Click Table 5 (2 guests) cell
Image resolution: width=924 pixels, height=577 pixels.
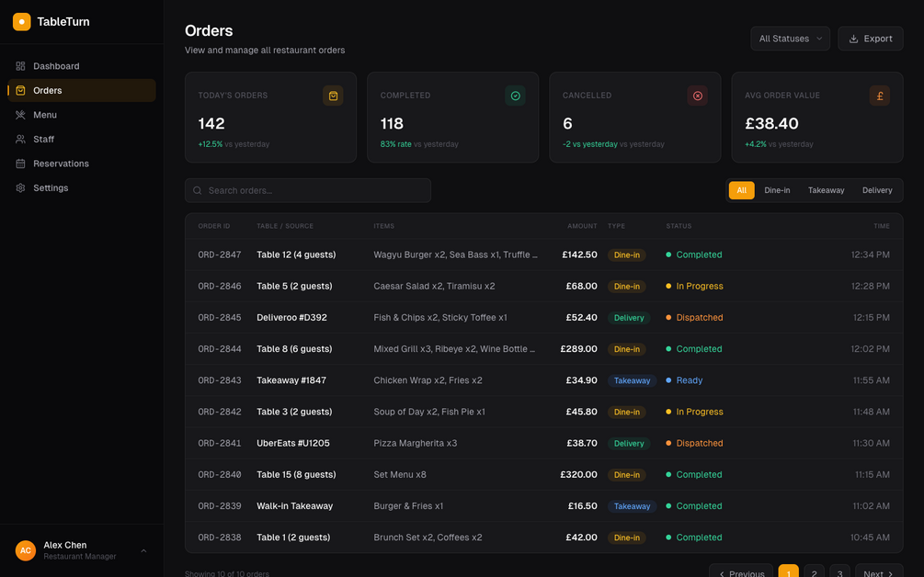coord(294,286)
